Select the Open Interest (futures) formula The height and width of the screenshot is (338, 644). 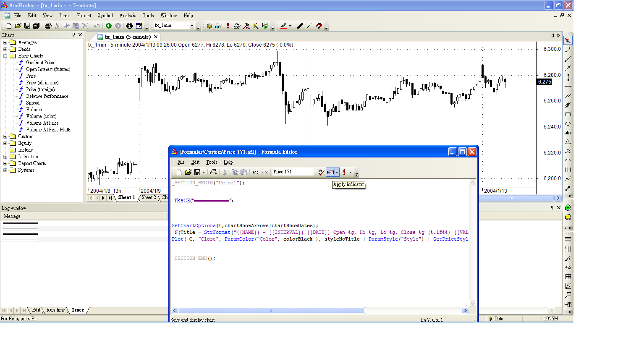tap(48, 69)
